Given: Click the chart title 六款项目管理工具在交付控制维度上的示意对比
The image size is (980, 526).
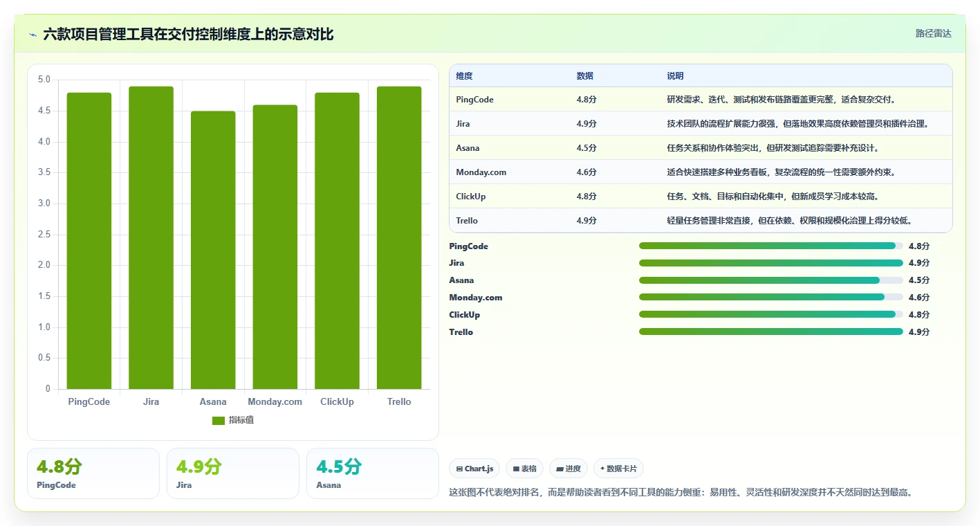Looking at the screenshot, I should coord(188,34).
